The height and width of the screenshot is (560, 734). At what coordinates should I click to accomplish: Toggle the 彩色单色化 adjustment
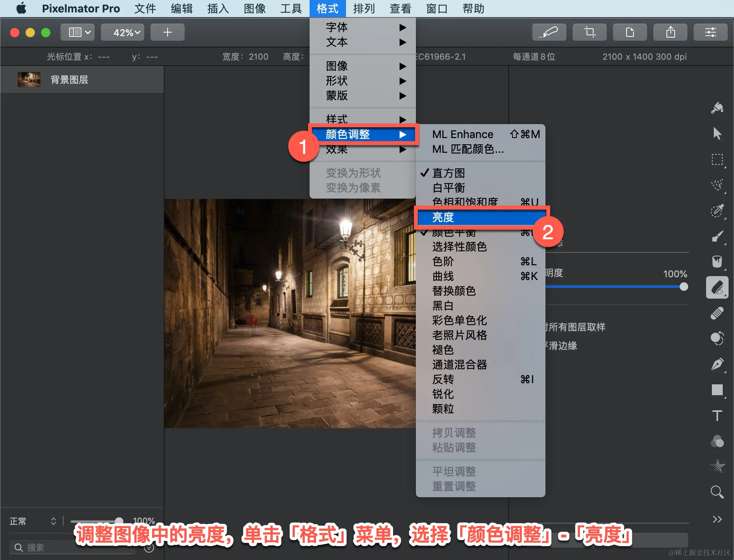[x=480, y=320]
